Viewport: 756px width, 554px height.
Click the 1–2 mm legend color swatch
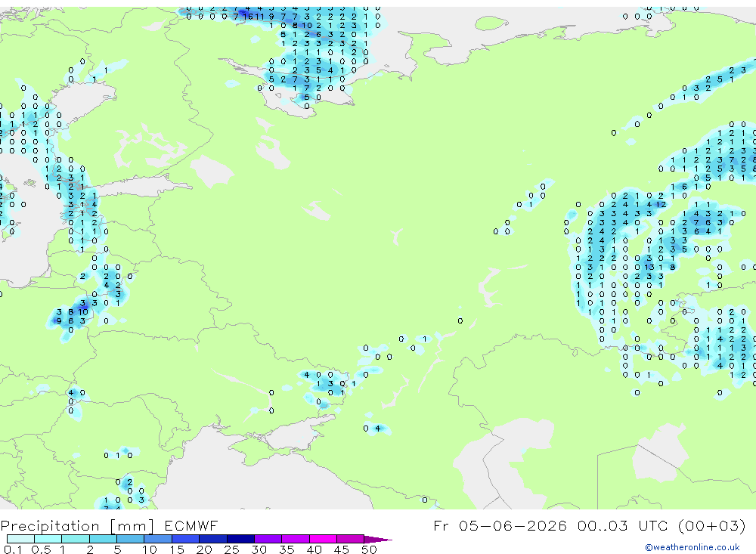click(x=76, y=539)
